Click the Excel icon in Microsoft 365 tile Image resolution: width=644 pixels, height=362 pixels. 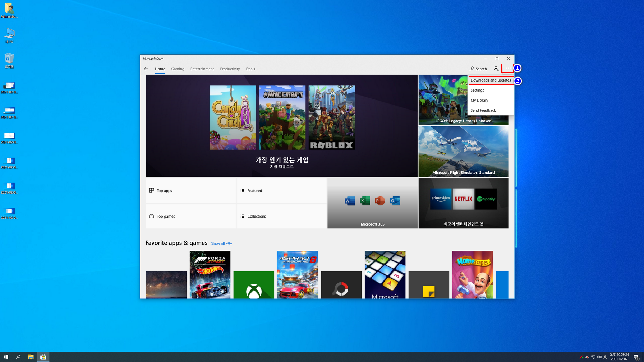point(365,201)
